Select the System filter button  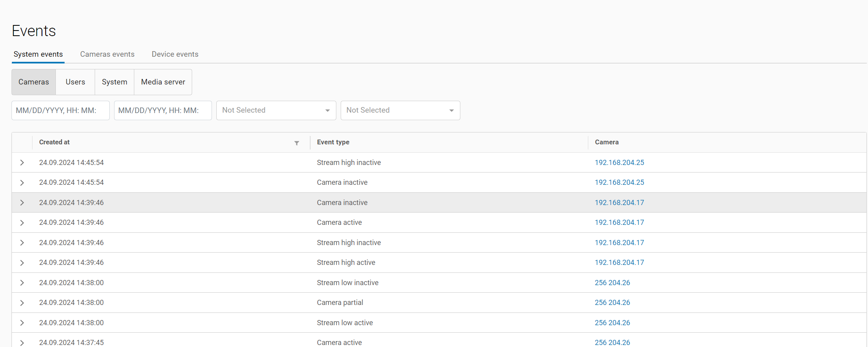114,82
